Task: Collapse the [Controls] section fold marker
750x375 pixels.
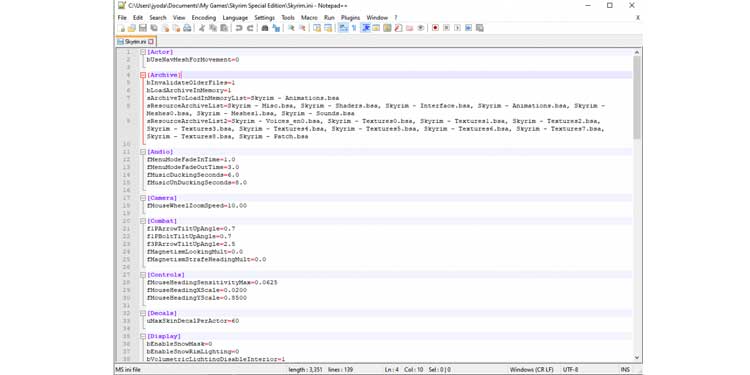Action: click(143, 275)
